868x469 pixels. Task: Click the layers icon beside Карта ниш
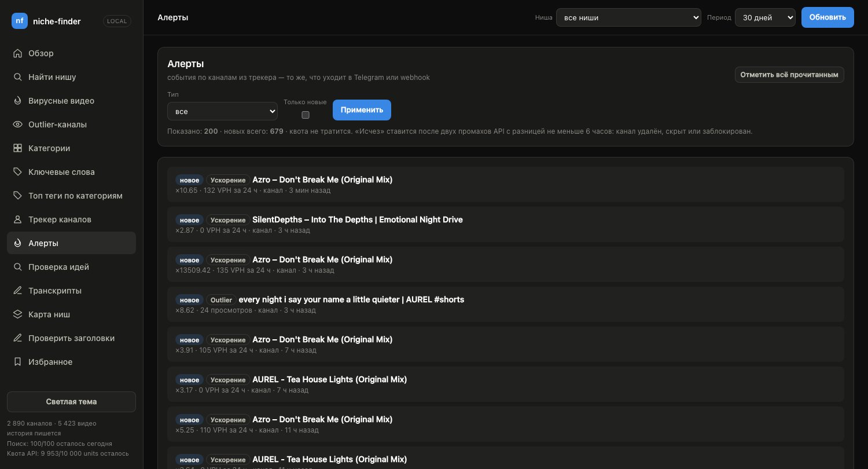[17, 314]
